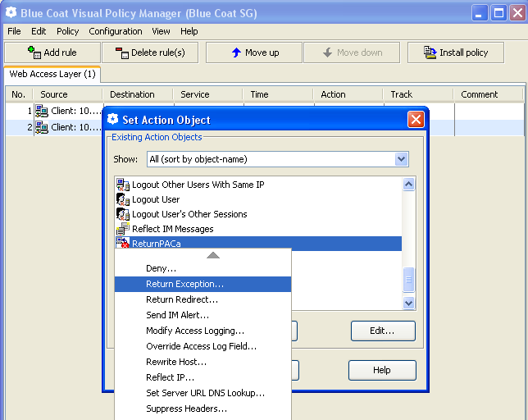Viewport: 528px width, 420px height.
Task: Choose Send IM Alert... menu entry
Action: tap(203, 315)
